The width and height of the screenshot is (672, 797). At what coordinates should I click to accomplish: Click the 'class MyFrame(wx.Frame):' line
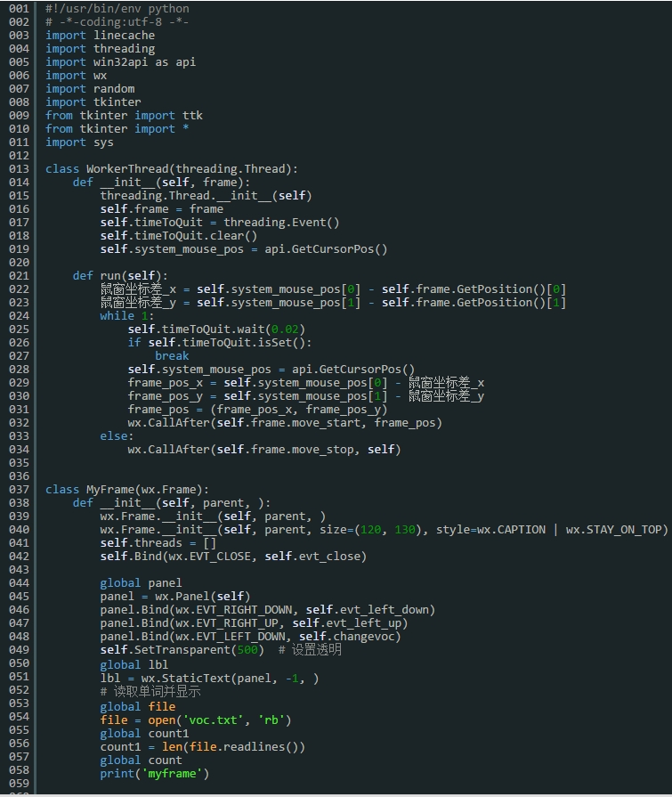[x=127, y=490]
